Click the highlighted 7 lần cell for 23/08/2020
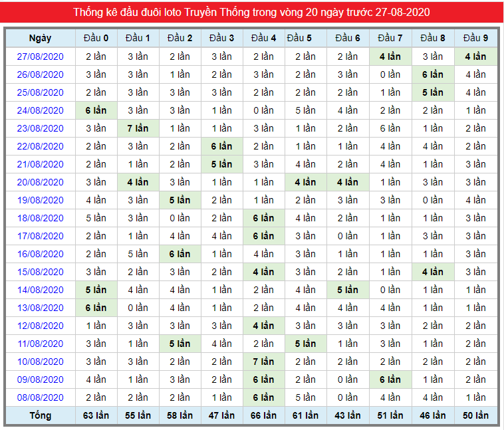The image size is (504, 430). point(138,128)
